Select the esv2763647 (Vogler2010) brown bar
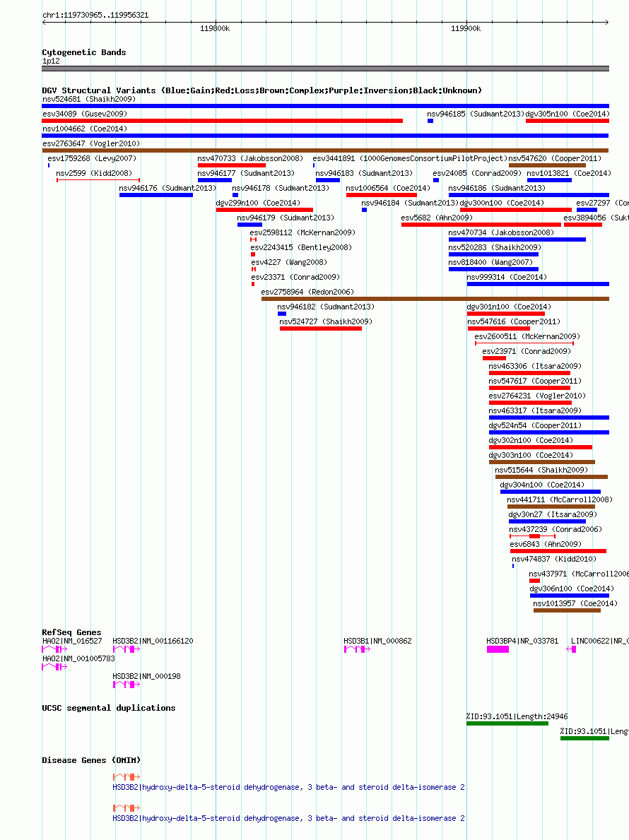 click(326, 150)
